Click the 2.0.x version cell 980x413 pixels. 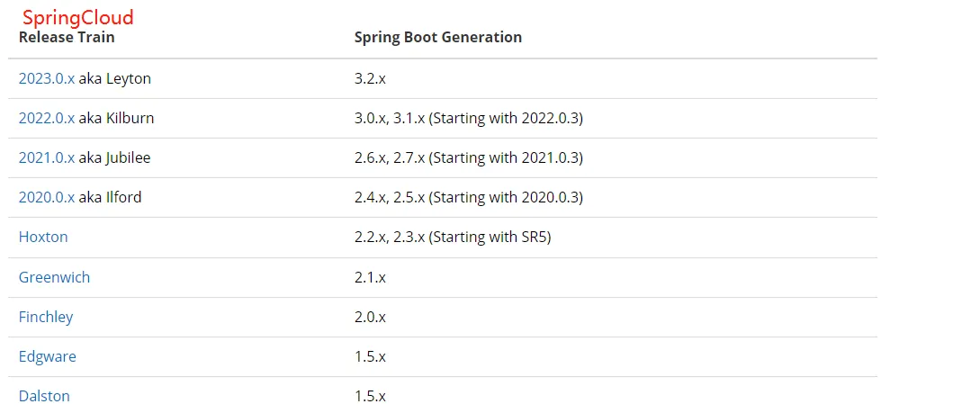tap(370, 317)
